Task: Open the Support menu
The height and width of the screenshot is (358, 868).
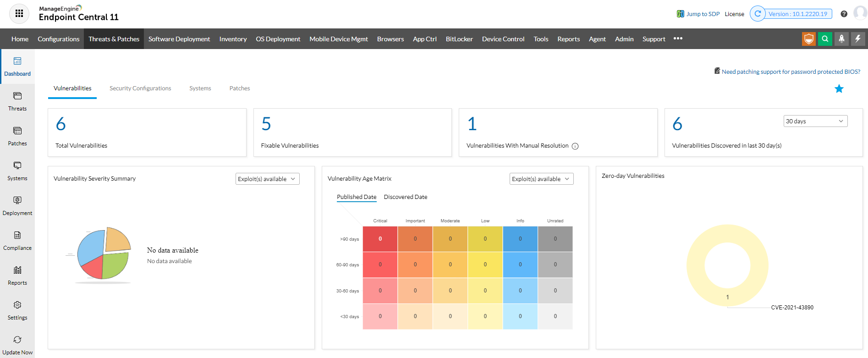Action: [x=654, y=39]
